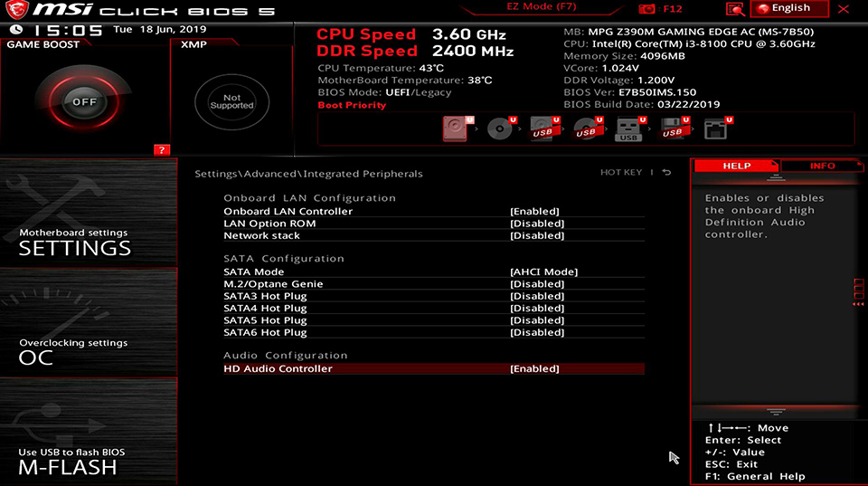Viewport: 868px width, 486px height.
Task: Open the M-FLASH BIOS flashing section
Action: click(x=89, y=433)
